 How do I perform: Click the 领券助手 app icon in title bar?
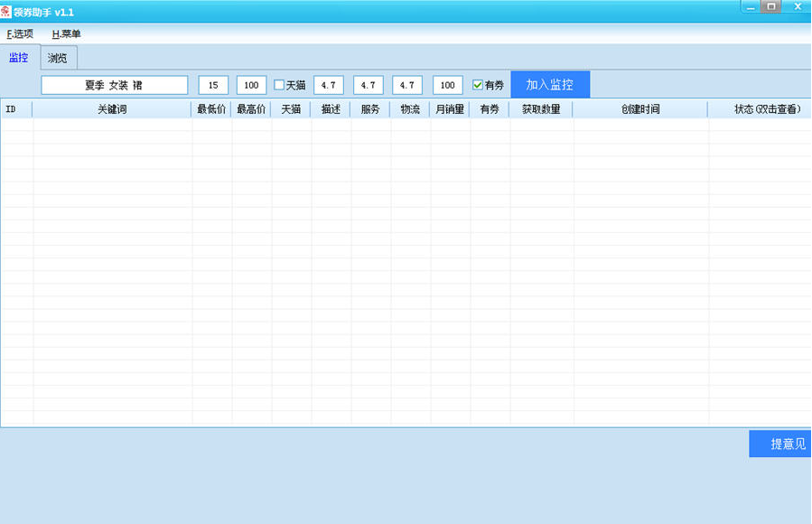[6, 12]
